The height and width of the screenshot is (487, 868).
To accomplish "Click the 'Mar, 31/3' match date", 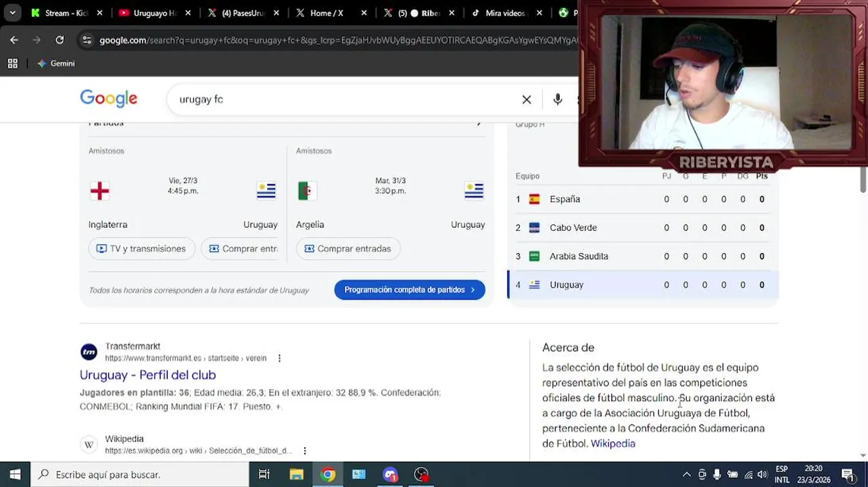I will pos(390,181).
